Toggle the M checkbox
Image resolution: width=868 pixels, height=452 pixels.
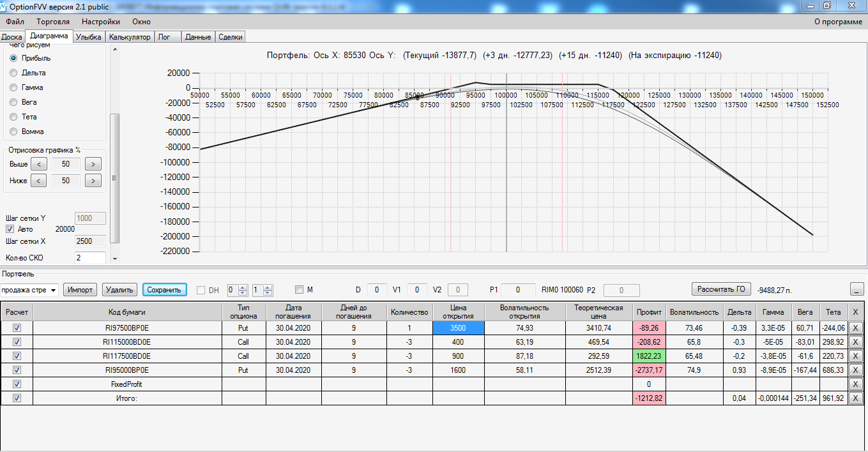point(299,290)
